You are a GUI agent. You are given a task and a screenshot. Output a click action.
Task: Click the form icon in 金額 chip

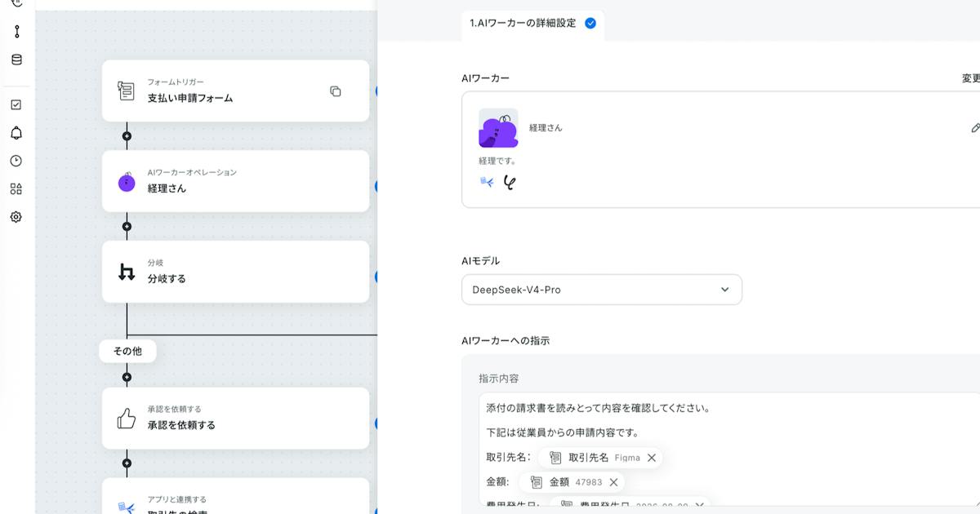click(537, 482)
